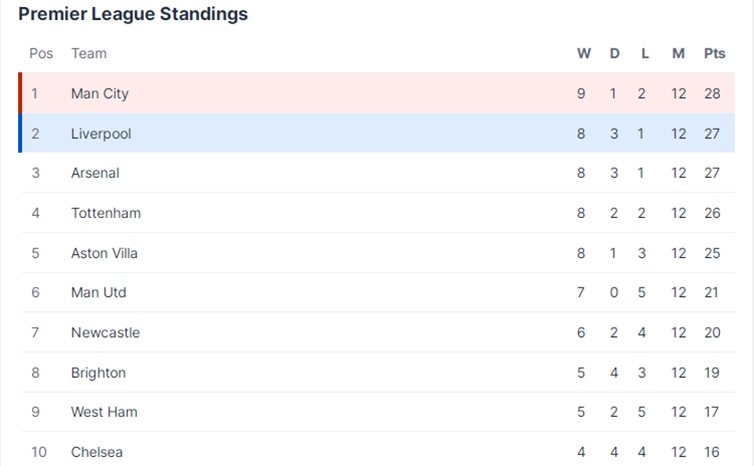754x466 pixels.
Task: Open the Chelsea team row
Action: [377, 452]
